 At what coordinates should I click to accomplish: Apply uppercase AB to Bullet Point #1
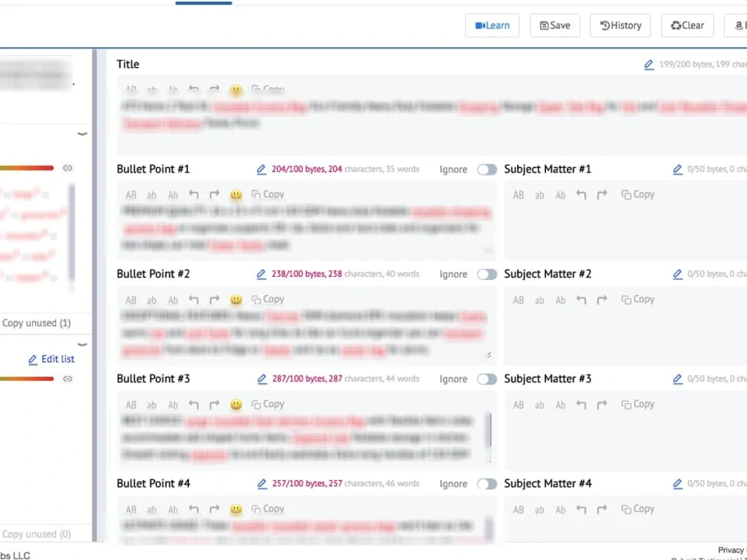pos(131,194)
